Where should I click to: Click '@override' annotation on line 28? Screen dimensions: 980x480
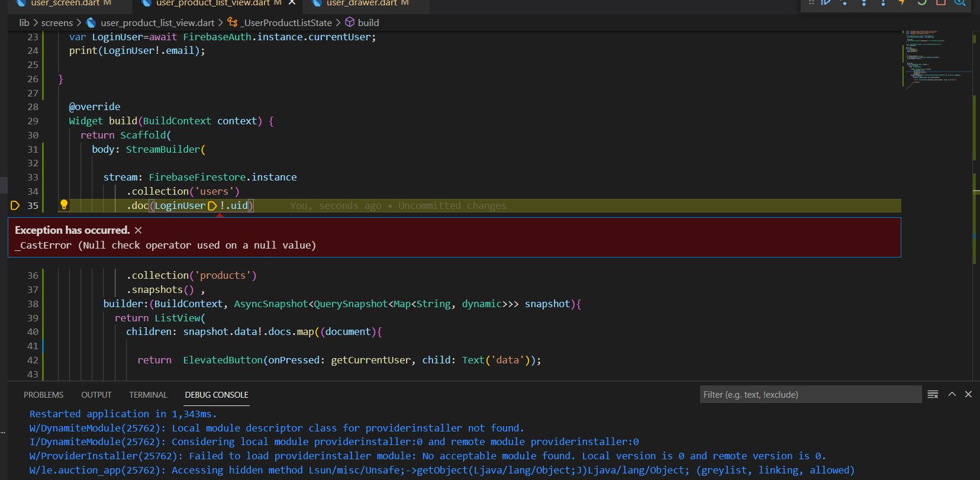click(95, 107)
